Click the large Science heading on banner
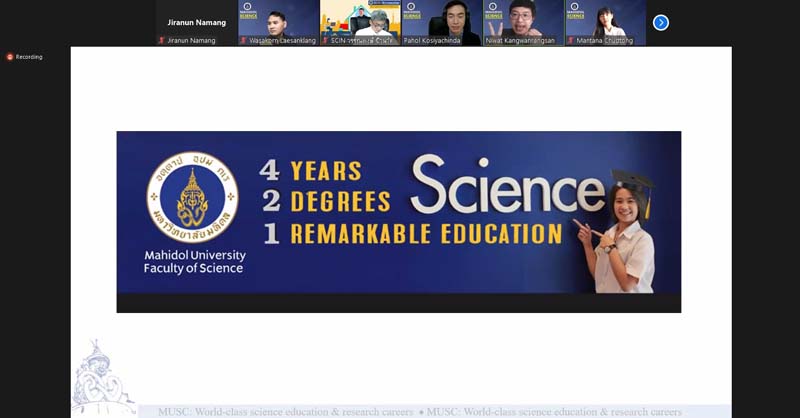 tap(508, 186)
